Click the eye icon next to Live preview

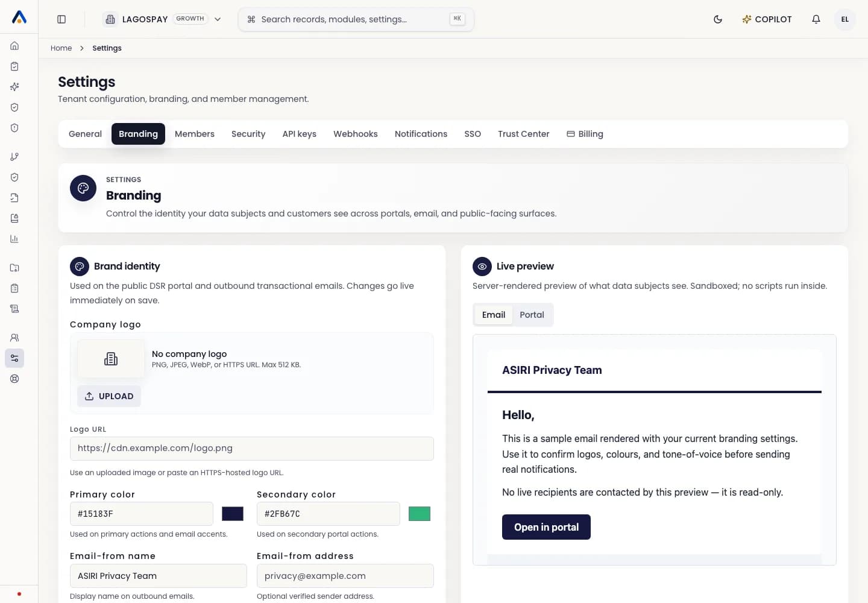point(482,267)
